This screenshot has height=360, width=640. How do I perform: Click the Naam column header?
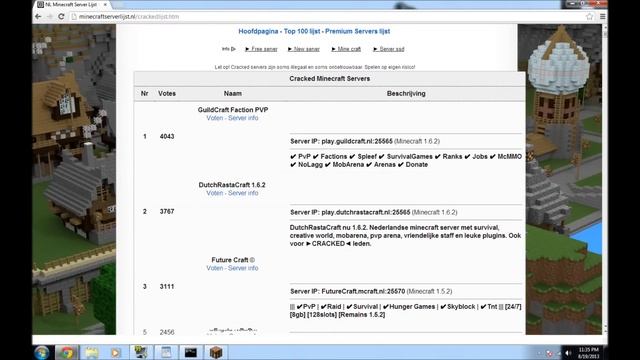(233, 93)
